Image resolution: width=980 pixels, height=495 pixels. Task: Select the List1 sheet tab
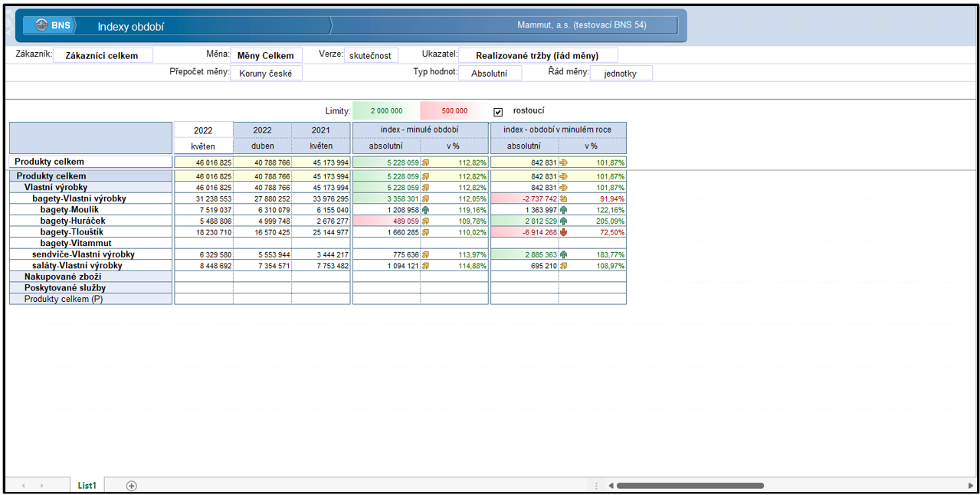point(87,485)
